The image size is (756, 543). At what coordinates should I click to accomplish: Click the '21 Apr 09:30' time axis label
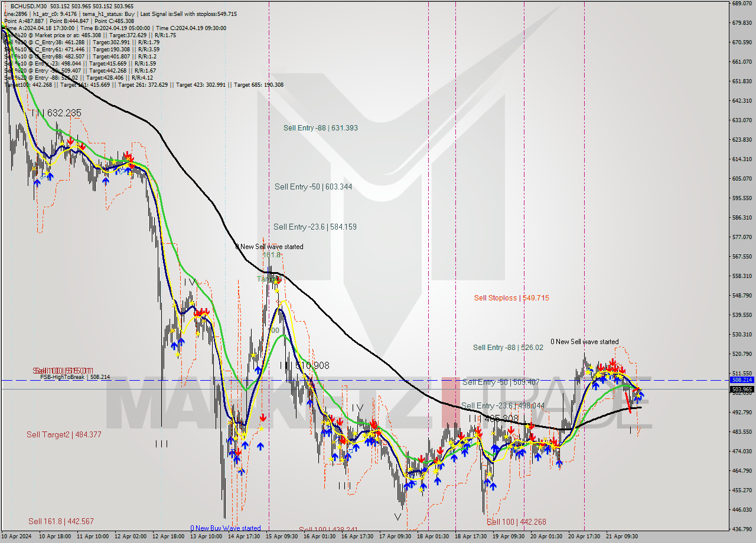(622, 537)
